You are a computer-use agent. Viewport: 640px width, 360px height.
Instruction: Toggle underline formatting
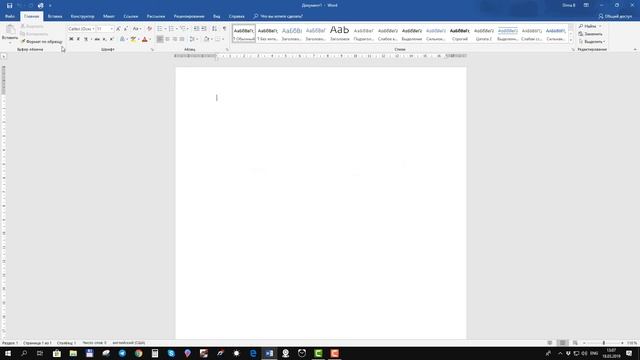[86, 39]
